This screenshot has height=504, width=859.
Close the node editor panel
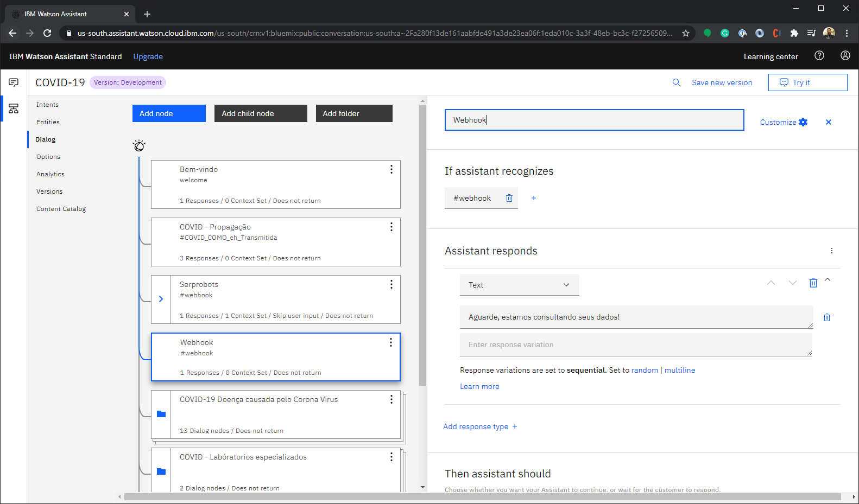829,122
